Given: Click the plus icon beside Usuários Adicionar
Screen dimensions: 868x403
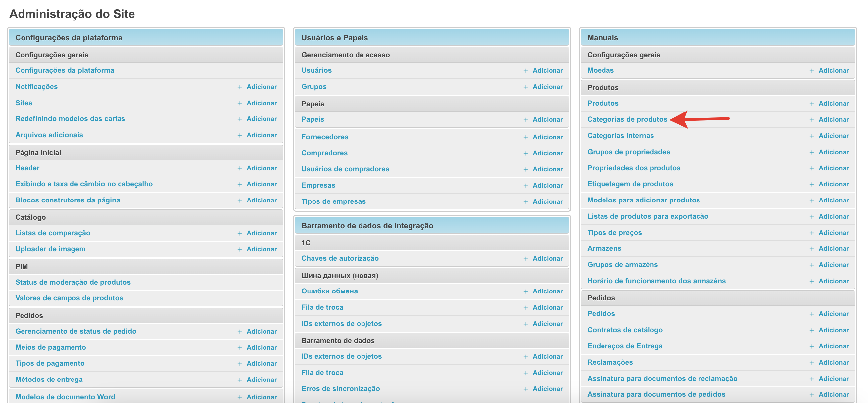Looking at the screenshot, I should pyautogui.click(x=526, y=71).
